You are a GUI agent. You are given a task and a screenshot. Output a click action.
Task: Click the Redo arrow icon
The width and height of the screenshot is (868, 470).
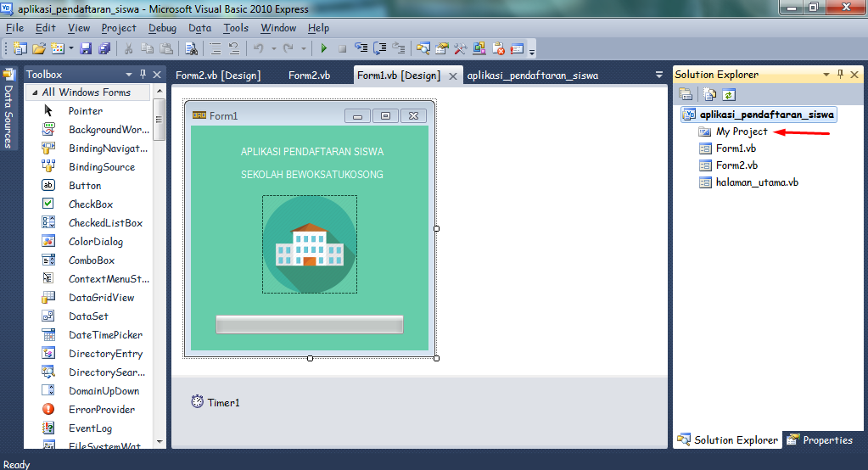click(x=288, y=48)
